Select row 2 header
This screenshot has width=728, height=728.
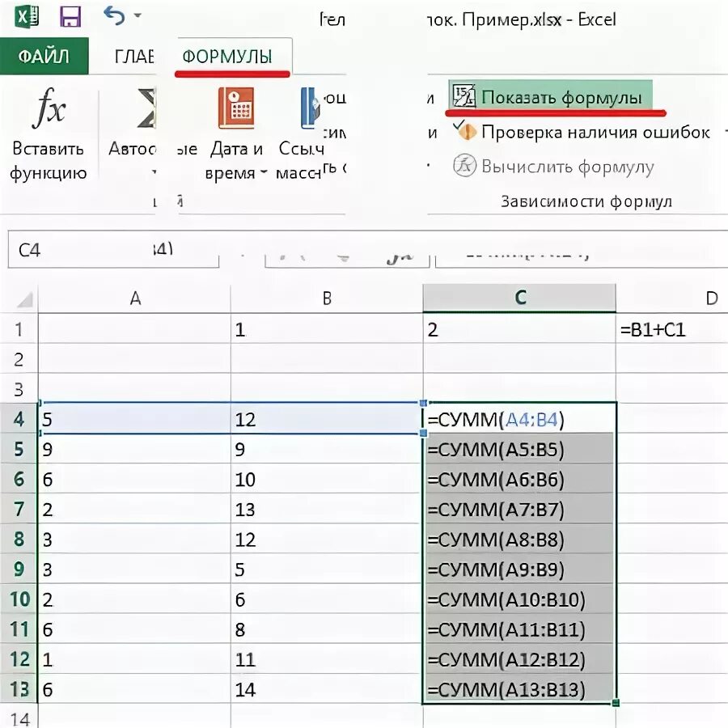coord(19,359)
